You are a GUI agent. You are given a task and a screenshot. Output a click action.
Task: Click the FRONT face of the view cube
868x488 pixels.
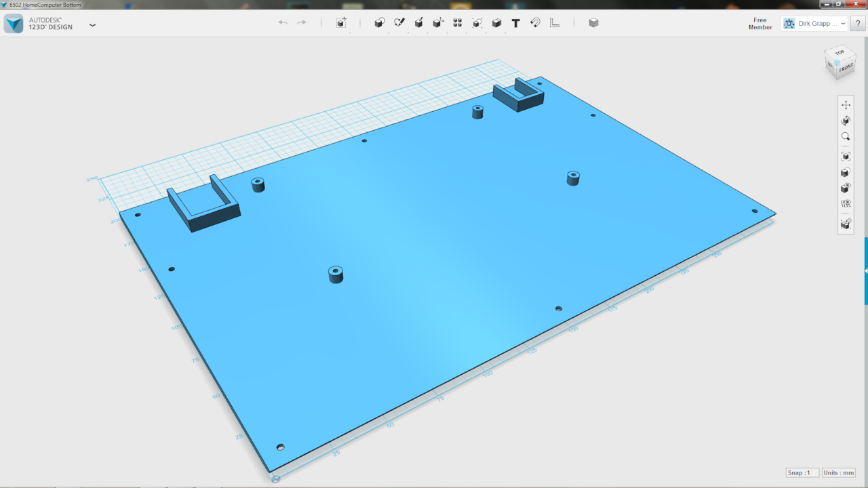pos(845,68)
